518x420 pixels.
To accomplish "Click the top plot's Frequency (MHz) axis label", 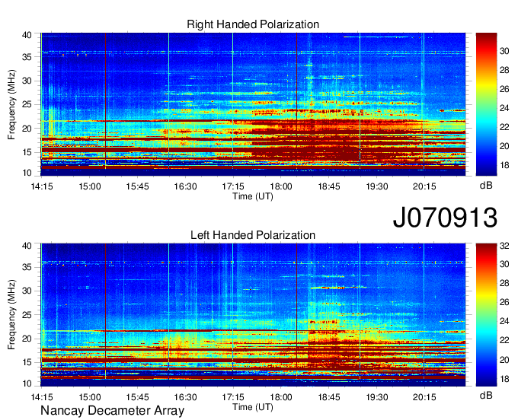I will [11, 104].
